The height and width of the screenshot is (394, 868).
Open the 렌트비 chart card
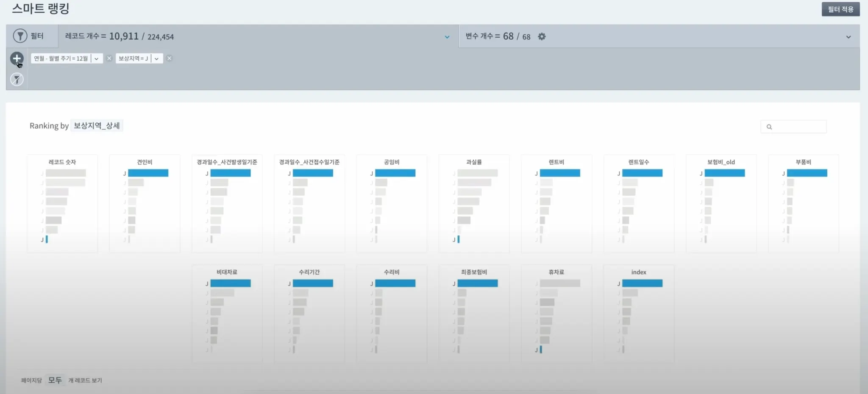coord(556,204)
